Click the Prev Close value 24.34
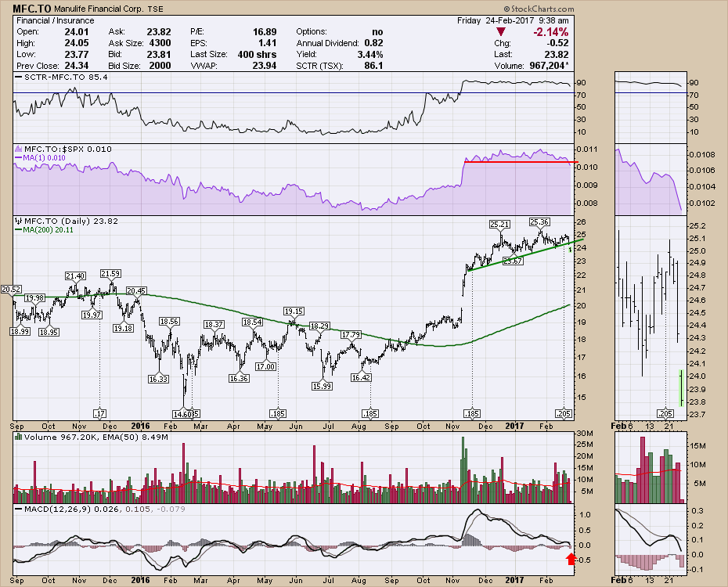The width and height of the screenshot is (728, 587). pyautogui.click(x=77, y=66)
